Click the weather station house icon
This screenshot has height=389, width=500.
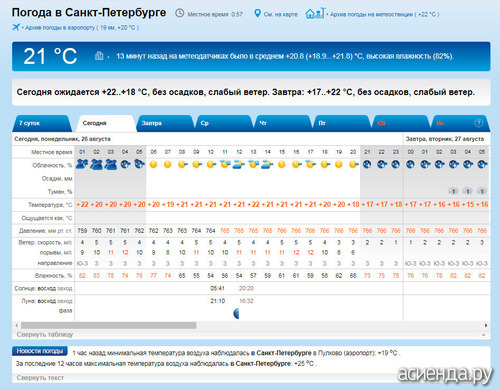point(315,13)
